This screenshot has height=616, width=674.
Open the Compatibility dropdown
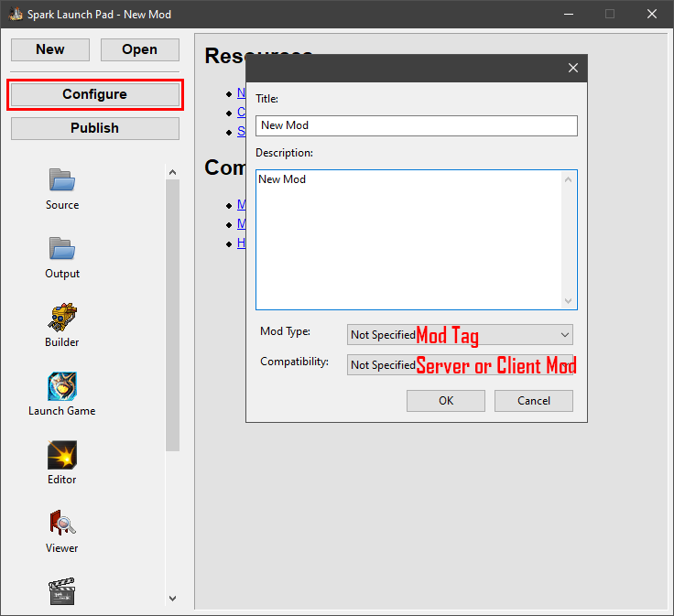point(460,364)
